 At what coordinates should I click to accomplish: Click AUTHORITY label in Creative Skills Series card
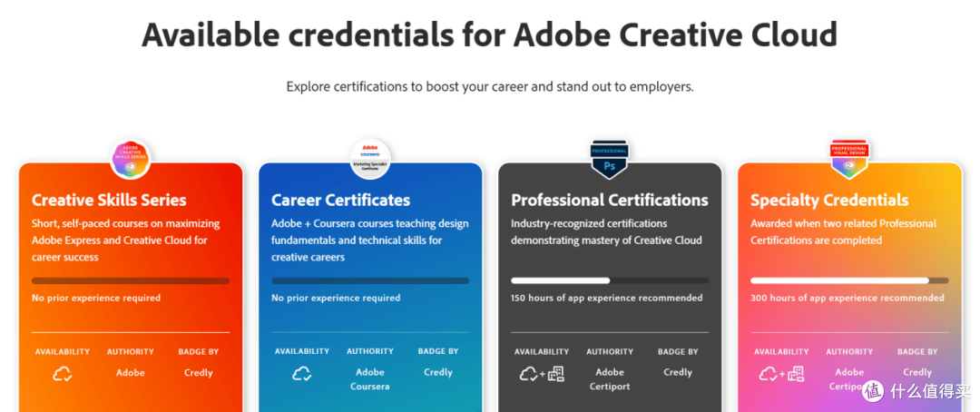130,352
